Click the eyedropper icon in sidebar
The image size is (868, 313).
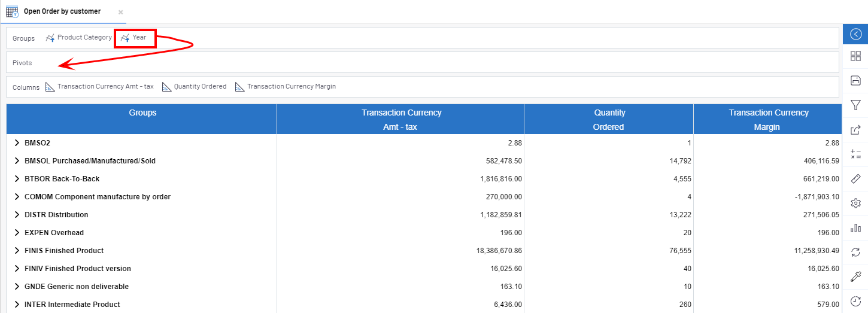coord(855,277)
